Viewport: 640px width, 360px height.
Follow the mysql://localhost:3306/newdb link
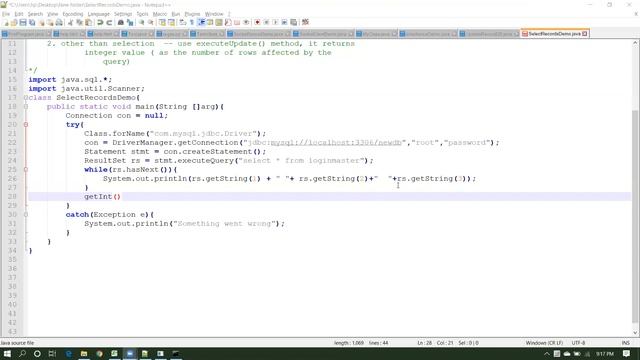336,142
